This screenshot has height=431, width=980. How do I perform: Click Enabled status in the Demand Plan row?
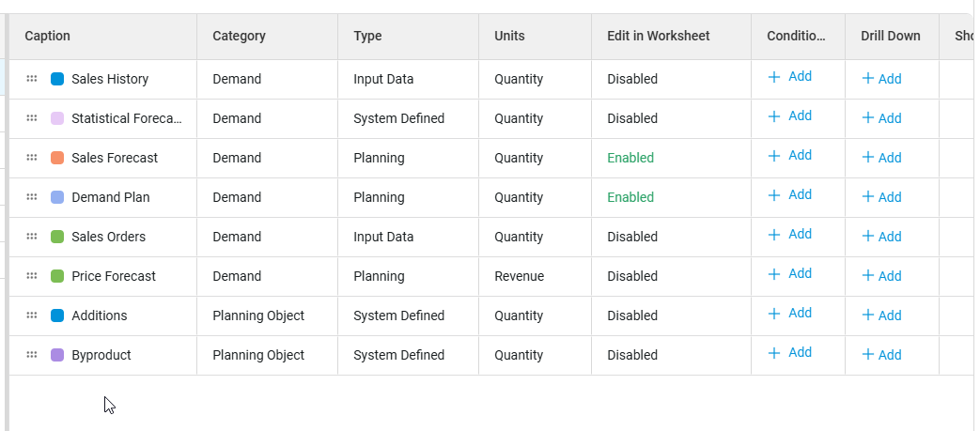click(630, 197)
